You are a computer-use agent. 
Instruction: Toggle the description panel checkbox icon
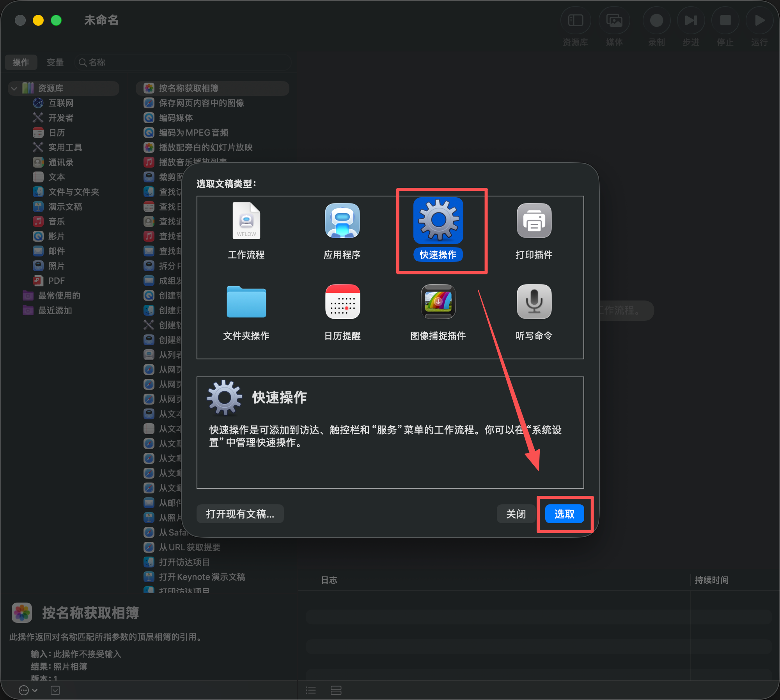pyautogui.click(x=55, y=690)
